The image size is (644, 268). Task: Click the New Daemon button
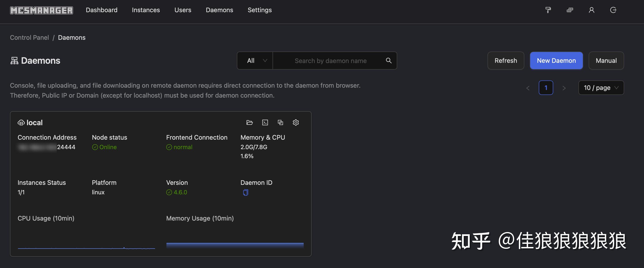556,61
